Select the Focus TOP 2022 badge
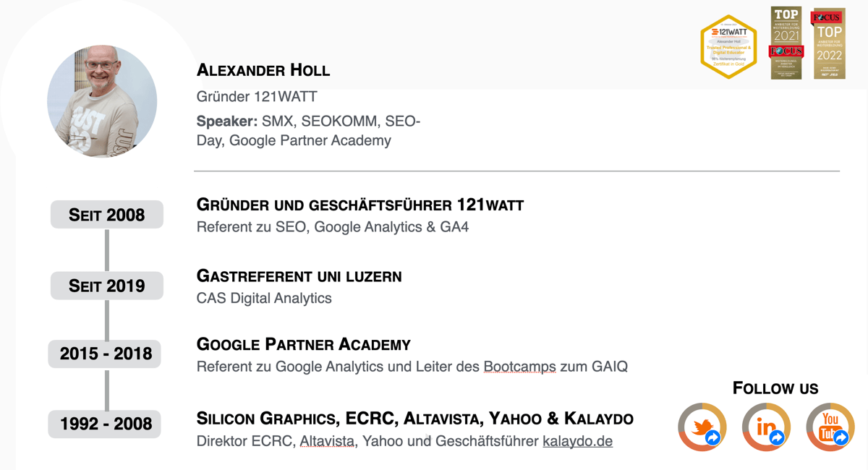 pyautogui.click(x=829, y=43)
